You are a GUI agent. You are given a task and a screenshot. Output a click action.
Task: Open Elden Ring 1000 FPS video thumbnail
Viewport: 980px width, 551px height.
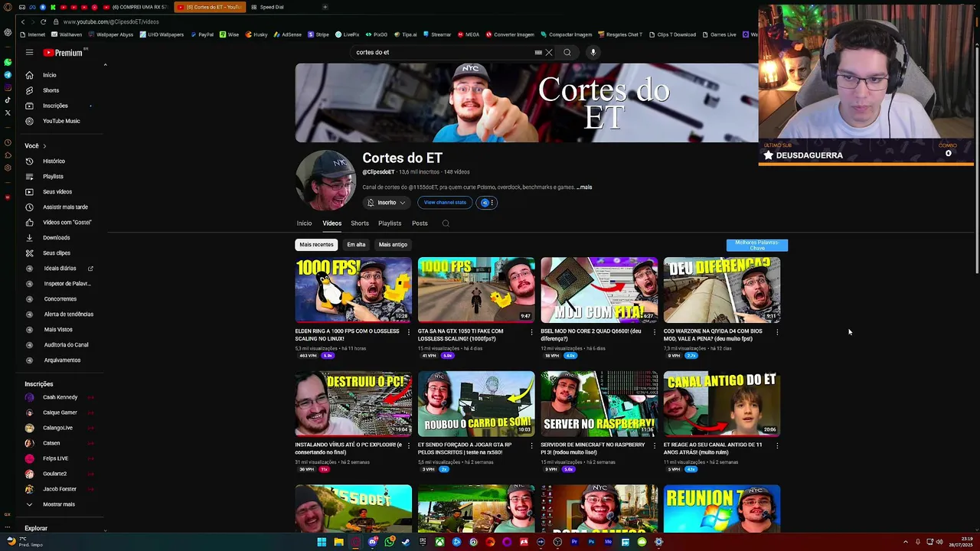point(353,290)
